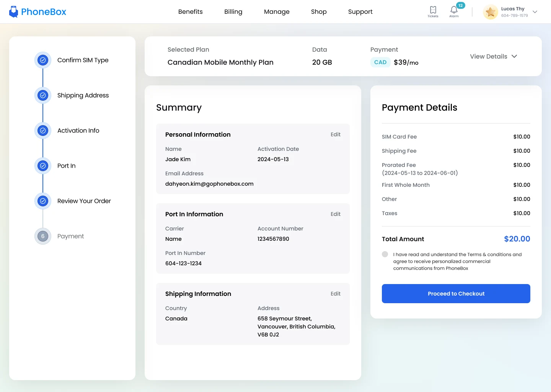Open the Benefits menu
Viewport: 551px width, 392px height.
191,11
